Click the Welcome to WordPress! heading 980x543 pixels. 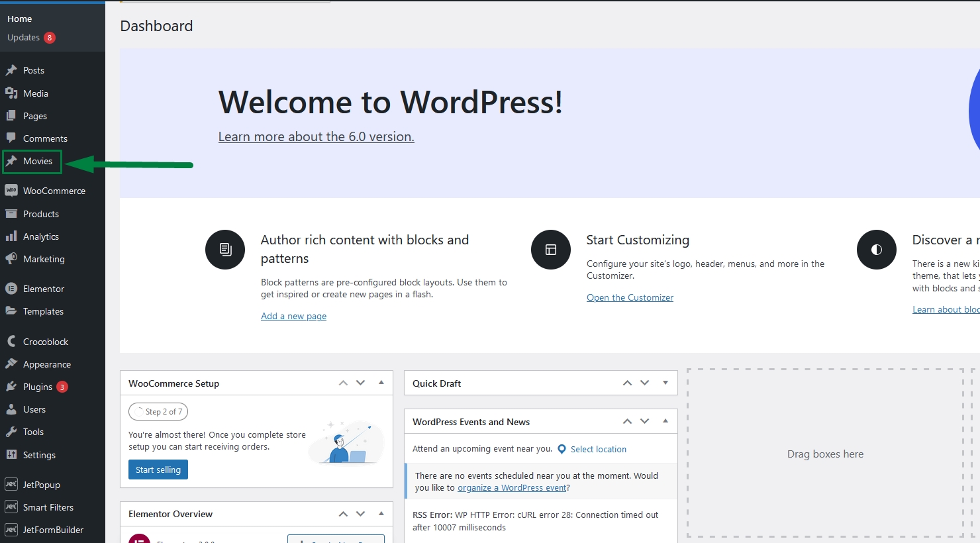pyautogui.click(x=391, y=102)
